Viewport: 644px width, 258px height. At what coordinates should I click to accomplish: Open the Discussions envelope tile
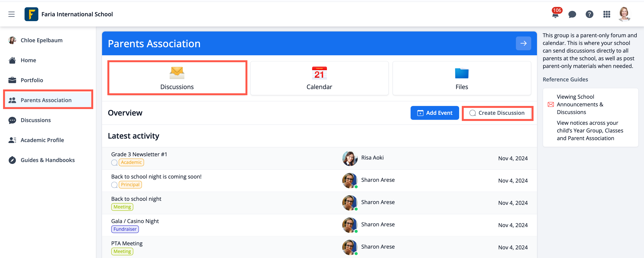point(177,78)
